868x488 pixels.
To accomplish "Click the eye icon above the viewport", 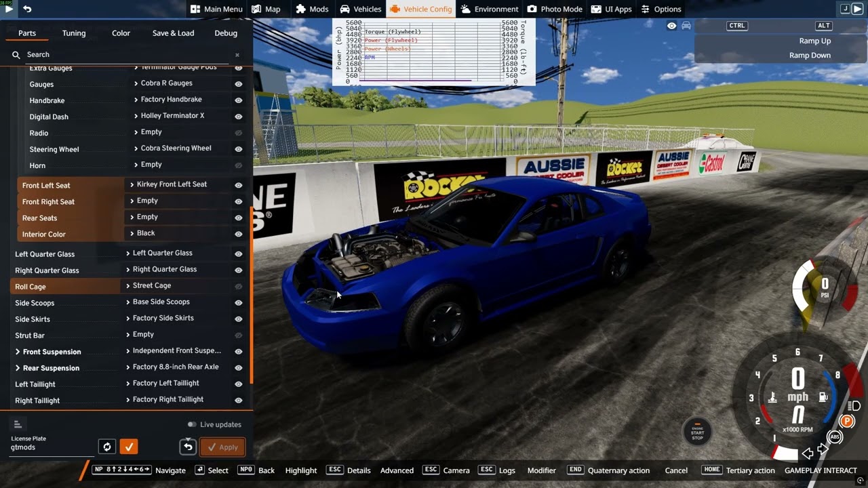I will pyautogui.click(x=671, y=26).
